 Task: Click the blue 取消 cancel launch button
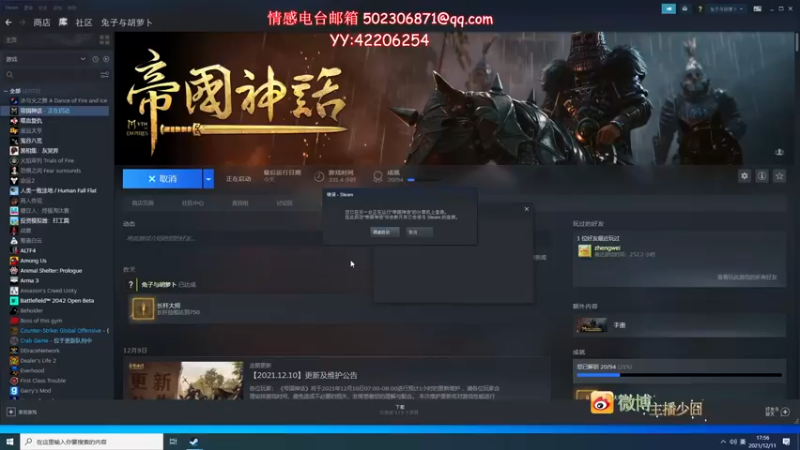click(162, 179)
